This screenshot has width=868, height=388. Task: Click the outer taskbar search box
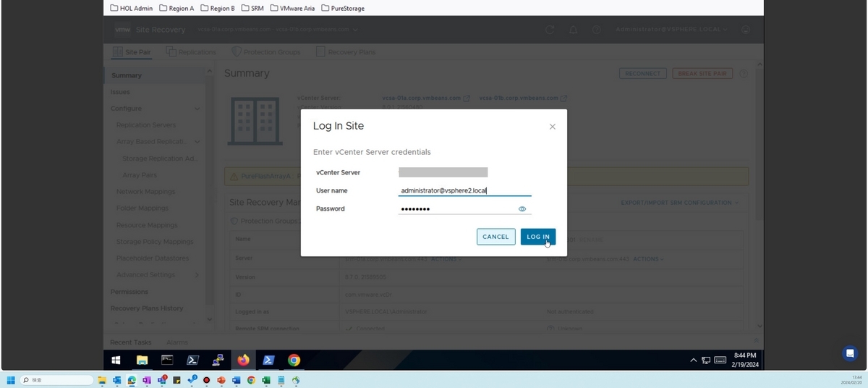tap(57, 380)
